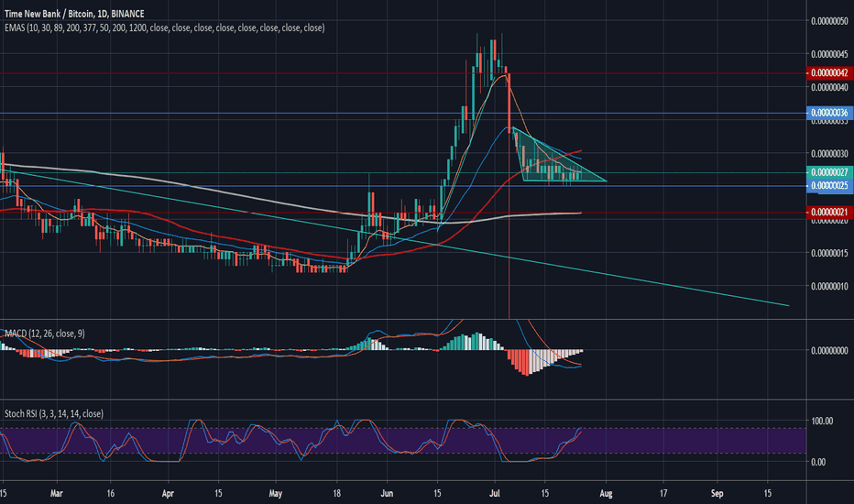Click the blue 0.00000036 price label
The width and height of the screenshot is (854, 504).
click(829, 113)
